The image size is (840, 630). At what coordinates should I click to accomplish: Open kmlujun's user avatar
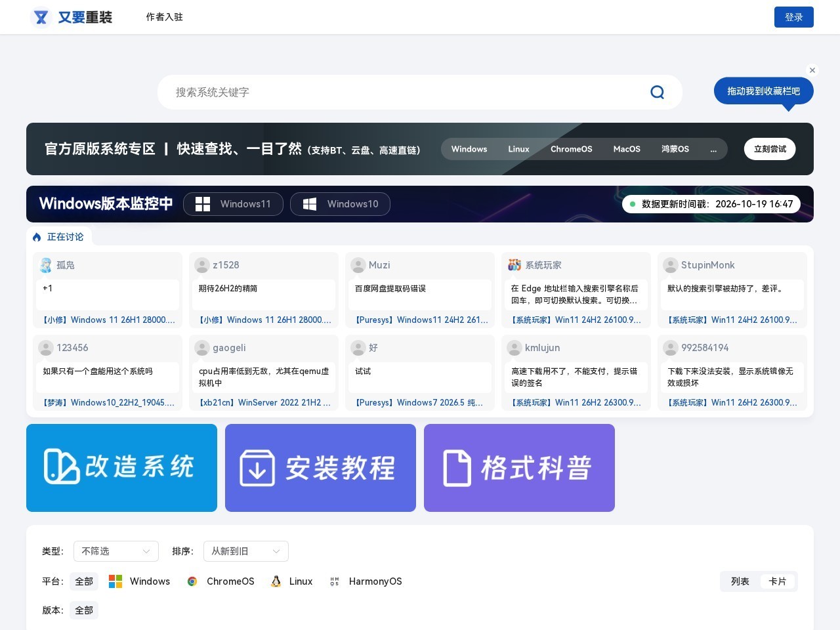(514, 348)
